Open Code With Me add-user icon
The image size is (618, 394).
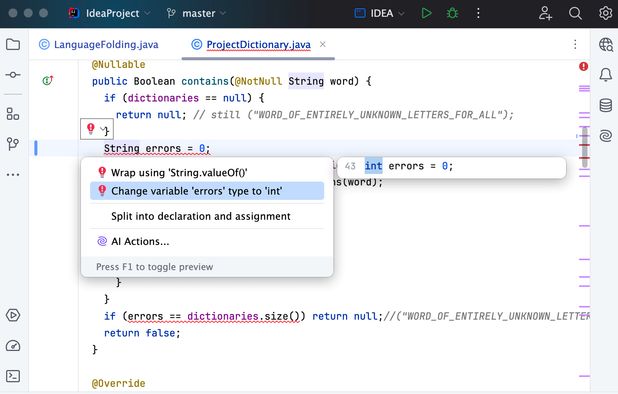click(x=545, y=13)
